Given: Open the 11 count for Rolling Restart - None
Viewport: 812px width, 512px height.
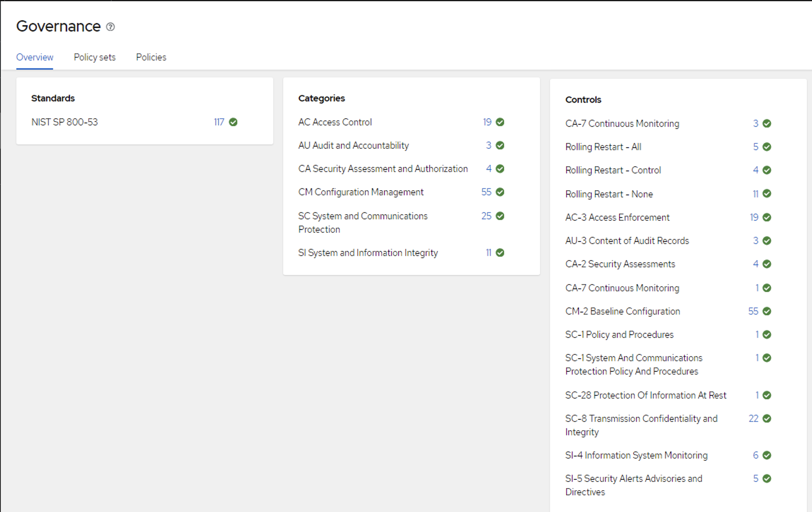Looking at the screenshot, I should tap(756, 194).
